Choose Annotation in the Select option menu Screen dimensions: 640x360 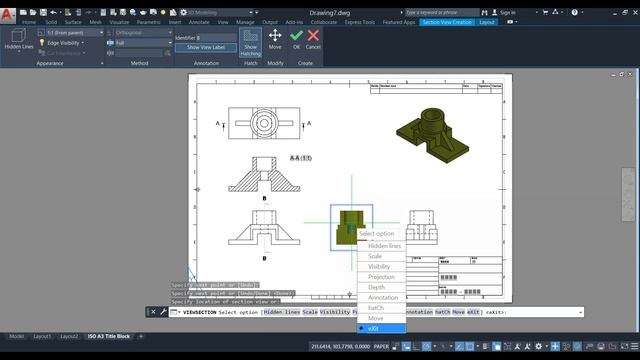[381, 298]
